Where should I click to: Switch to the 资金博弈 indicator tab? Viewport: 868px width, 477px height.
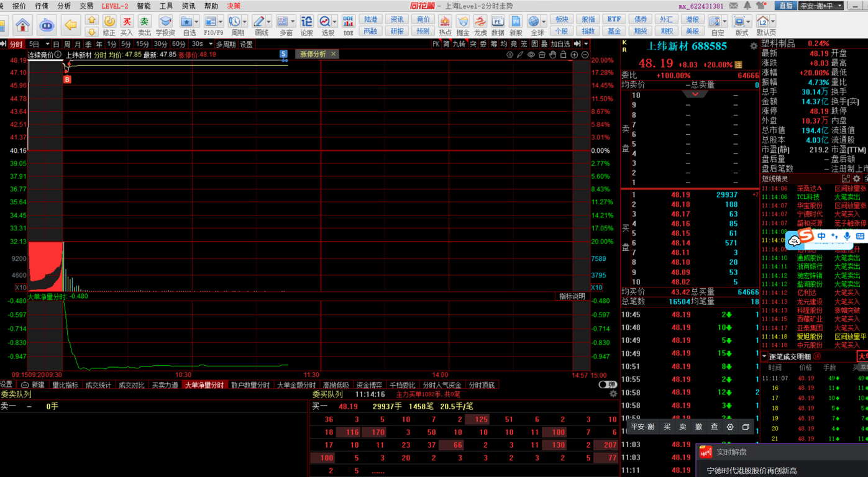[370, 385]
